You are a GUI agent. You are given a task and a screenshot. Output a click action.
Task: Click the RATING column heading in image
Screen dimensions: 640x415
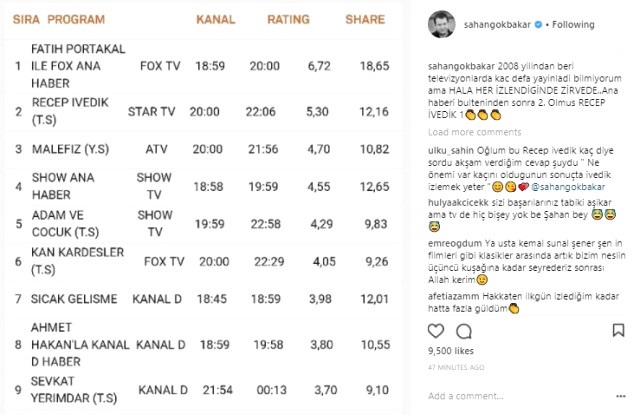pos(288,19)
